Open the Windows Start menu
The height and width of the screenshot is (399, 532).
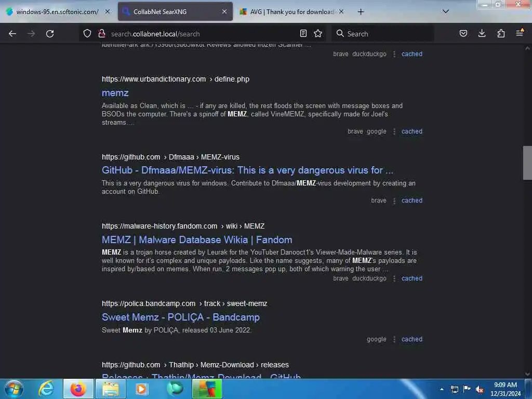click(x=14, y=389)
